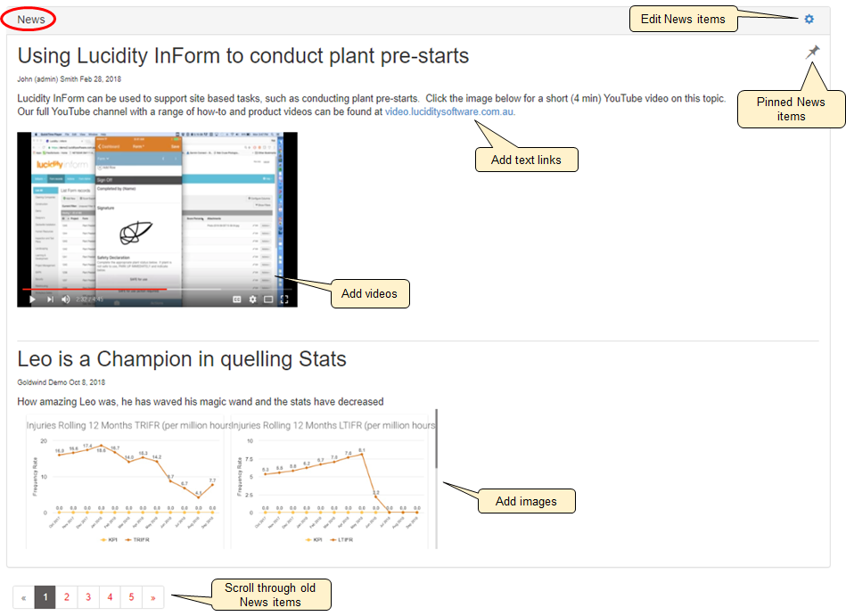Mute the video using the speaker icon
This screenshot has width=846, height=616.
coord(66,300)
